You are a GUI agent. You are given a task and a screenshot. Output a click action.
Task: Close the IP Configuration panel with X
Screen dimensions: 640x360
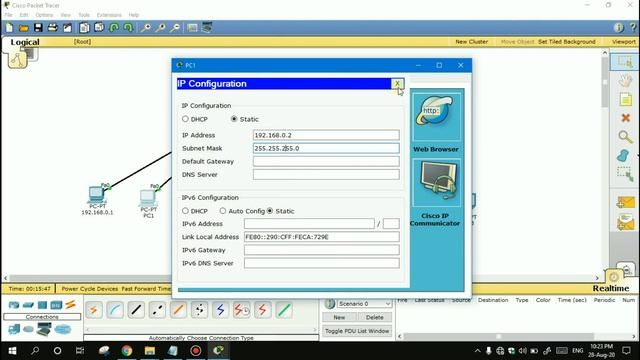[x=397, y=84]
